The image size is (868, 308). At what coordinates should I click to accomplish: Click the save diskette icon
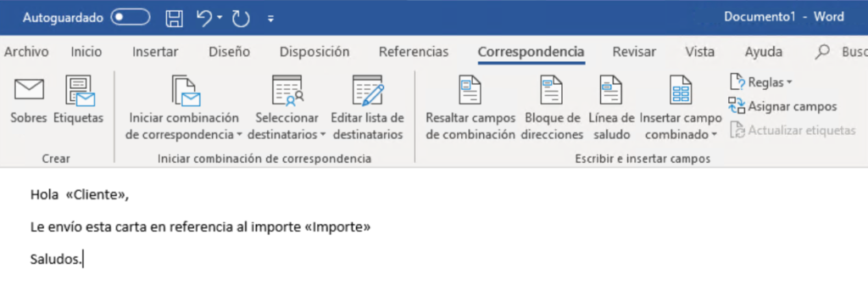pos(175,19)
